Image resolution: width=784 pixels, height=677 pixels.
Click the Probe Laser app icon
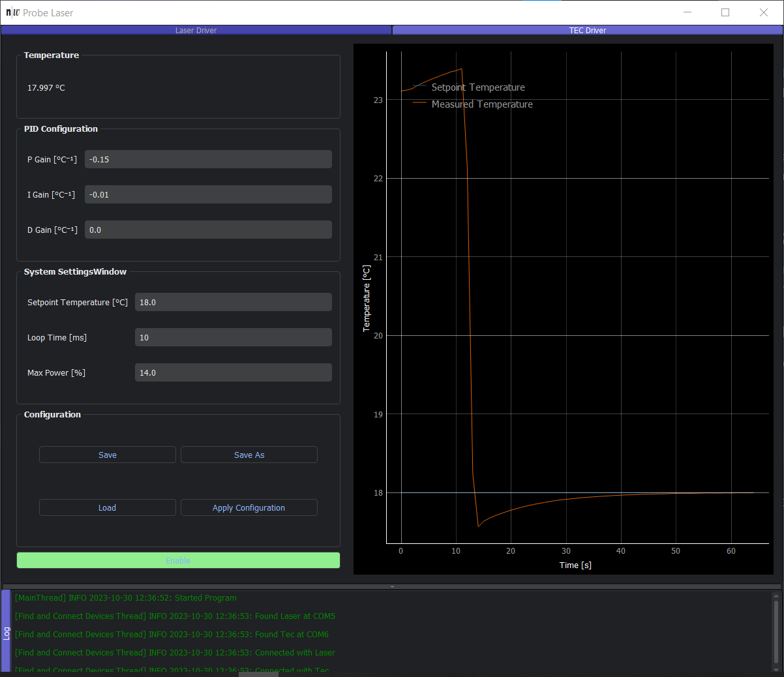tap(13, 12)
